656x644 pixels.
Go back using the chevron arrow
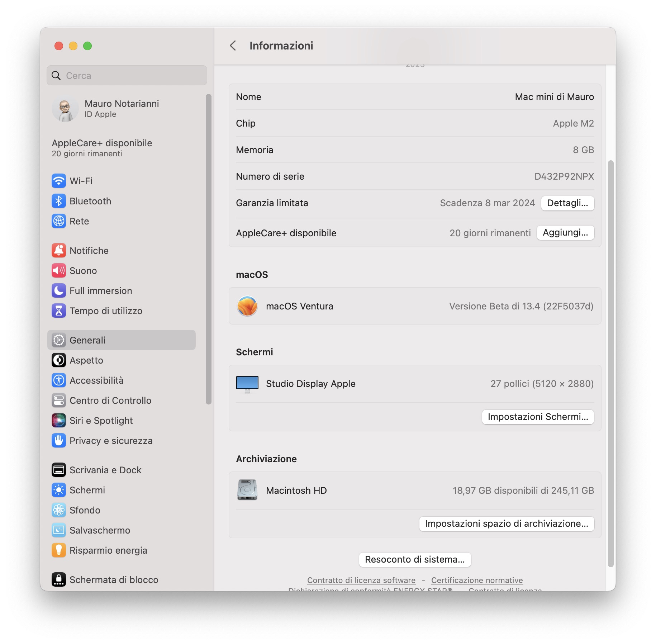(233, 46)
